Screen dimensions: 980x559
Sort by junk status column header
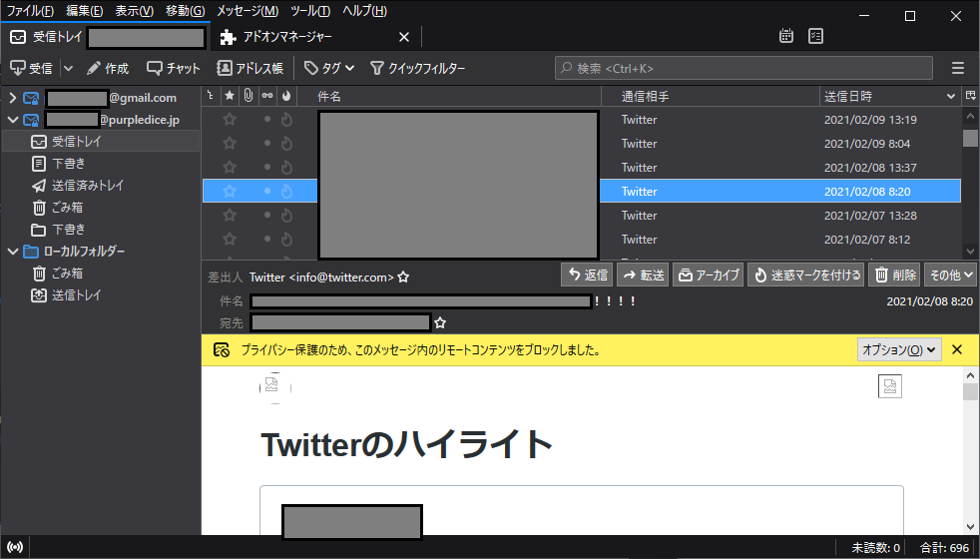(286, 96)
